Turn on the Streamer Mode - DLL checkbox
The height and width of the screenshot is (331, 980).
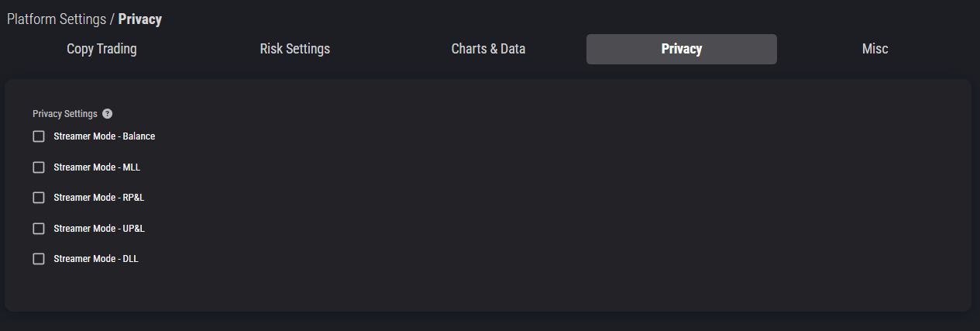39,259
